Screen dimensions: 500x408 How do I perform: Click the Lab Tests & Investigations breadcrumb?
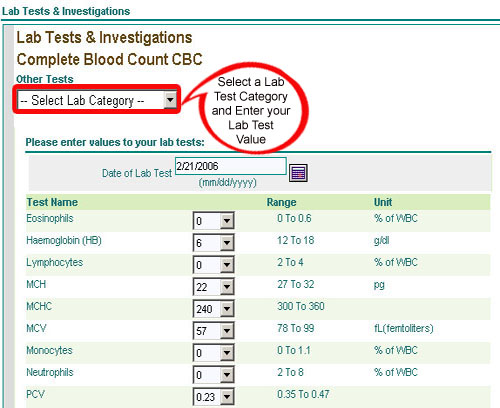tap(66, 11)
